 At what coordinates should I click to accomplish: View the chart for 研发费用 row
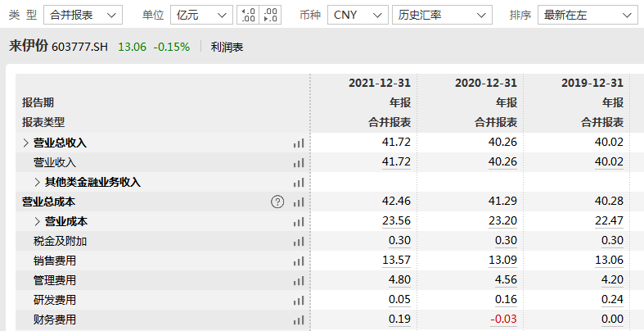tap(299, 300)
